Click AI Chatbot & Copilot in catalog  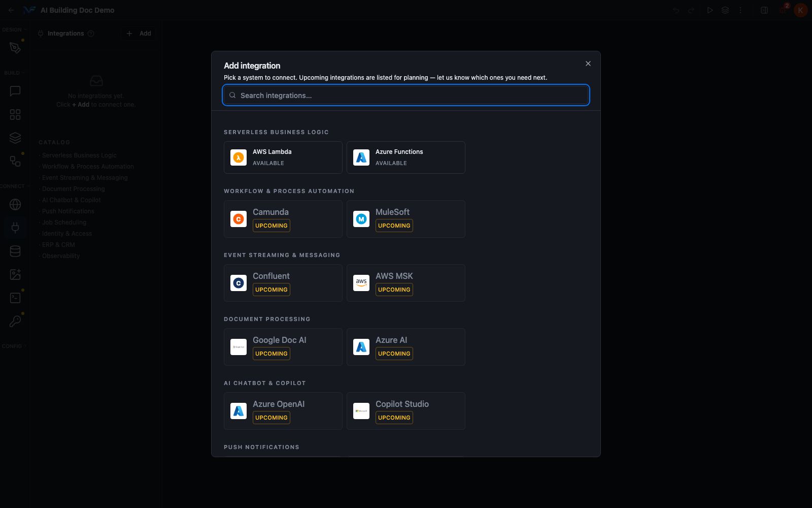coord(71,200)
